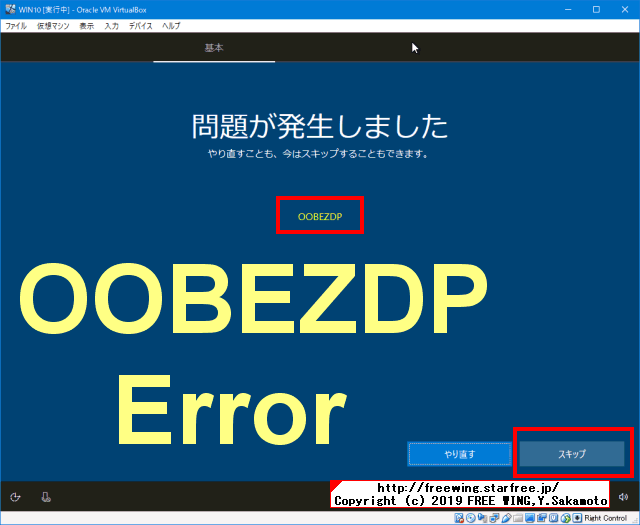
Task: Open the 表示 menu
Action: click(x=87, y=26)
